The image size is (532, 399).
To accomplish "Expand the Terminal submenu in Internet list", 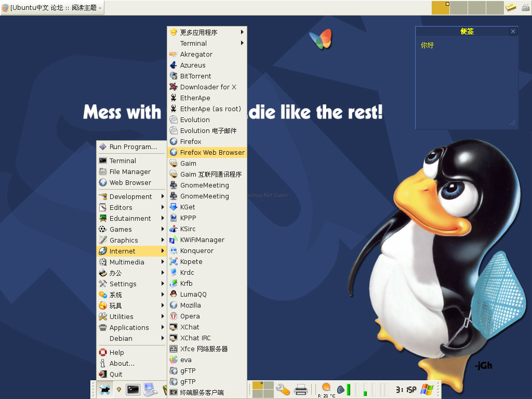I will pos(207,43).
